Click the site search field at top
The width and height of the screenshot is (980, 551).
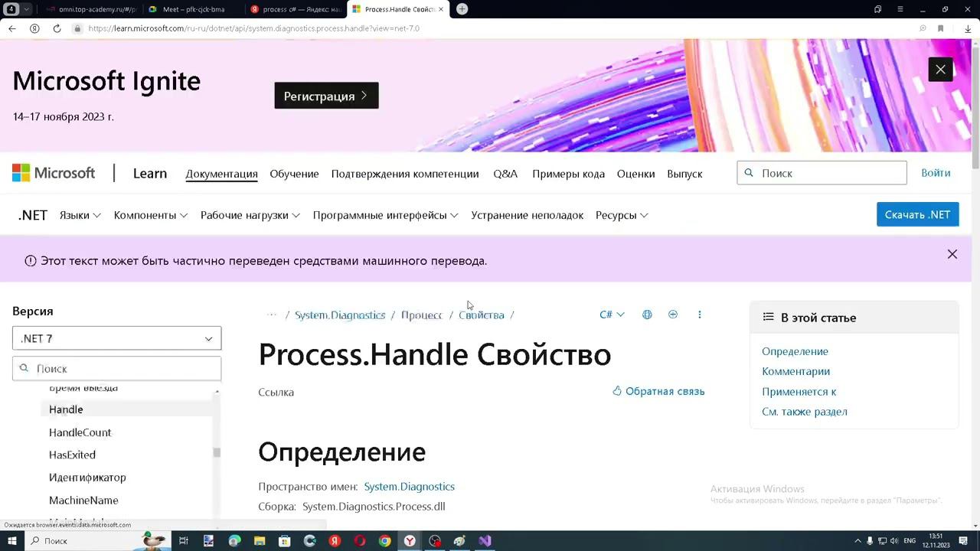[822, 173]
